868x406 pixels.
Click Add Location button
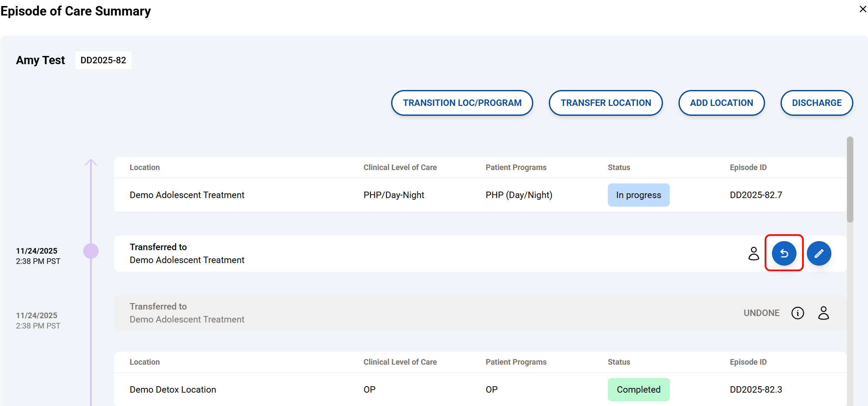[721, 103]
